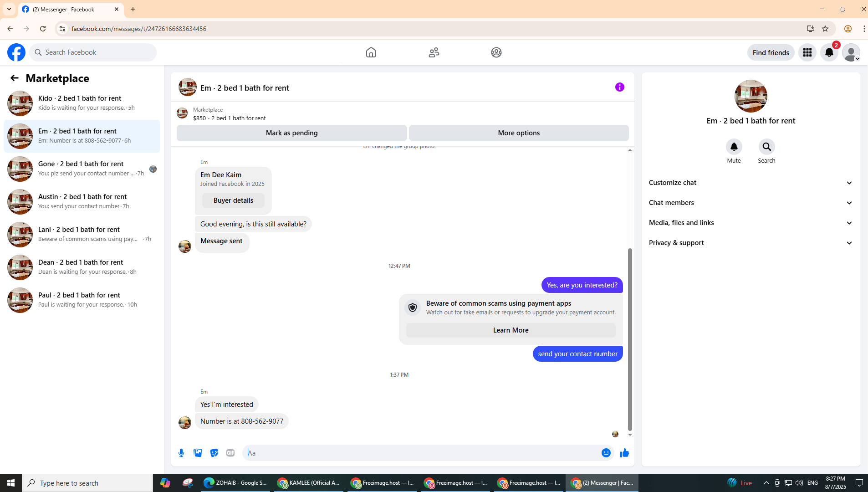Expand Privacy & support section
Screen dimensions: 868x492
pyautogui.click(x=751, y=243)
